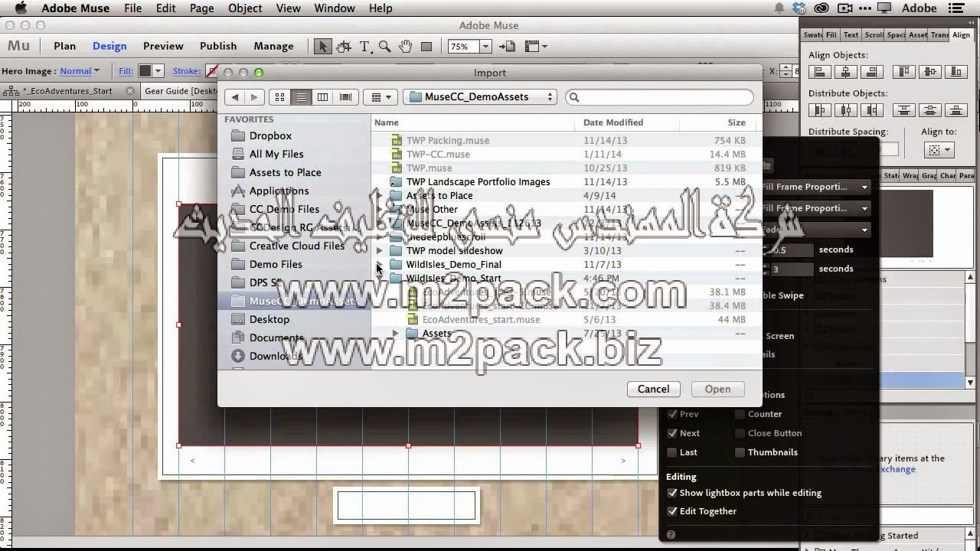Click Align right edges icon
This screenshot has width=980, height=551.
(x=872, y=72)
